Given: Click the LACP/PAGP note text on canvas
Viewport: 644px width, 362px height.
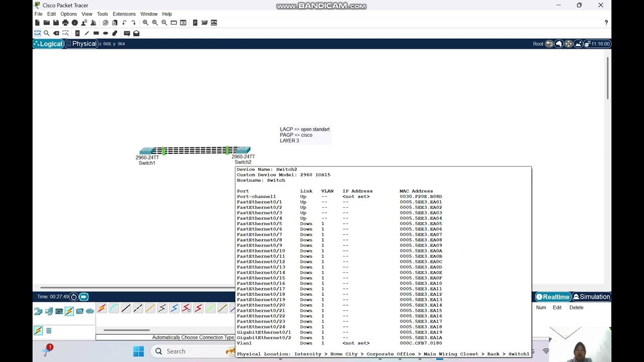Looking at the screenshot, I should coord(305,135).
